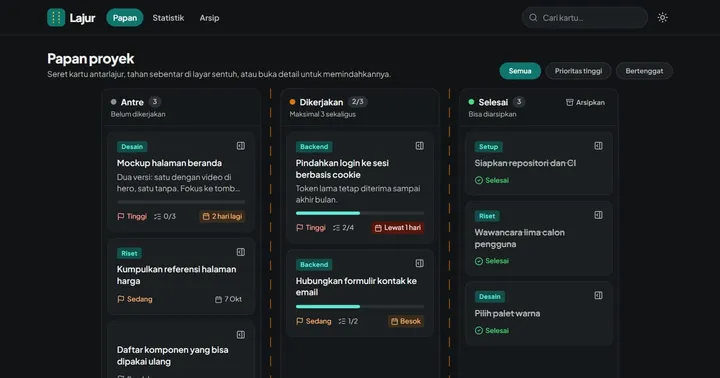The height and width of the screenshot is (378, 720).
Task: Click Desain tag on Mockup card
Action: click(x=132, y=147)
